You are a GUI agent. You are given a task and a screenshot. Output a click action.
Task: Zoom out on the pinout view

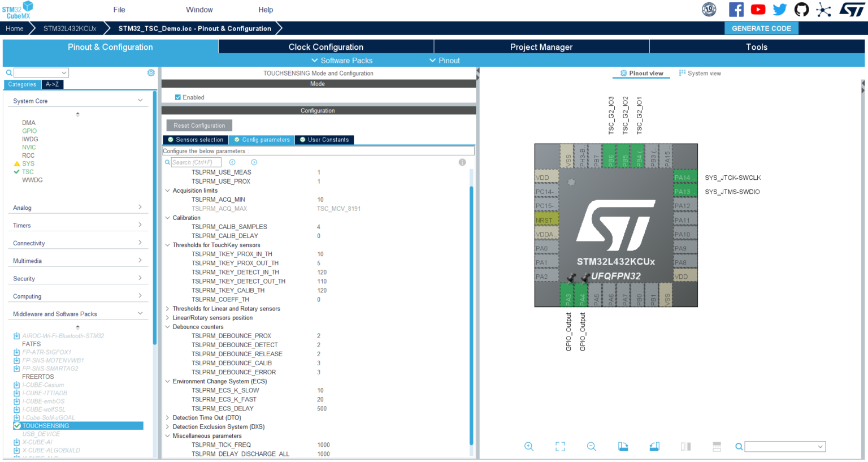pos(591,446)
